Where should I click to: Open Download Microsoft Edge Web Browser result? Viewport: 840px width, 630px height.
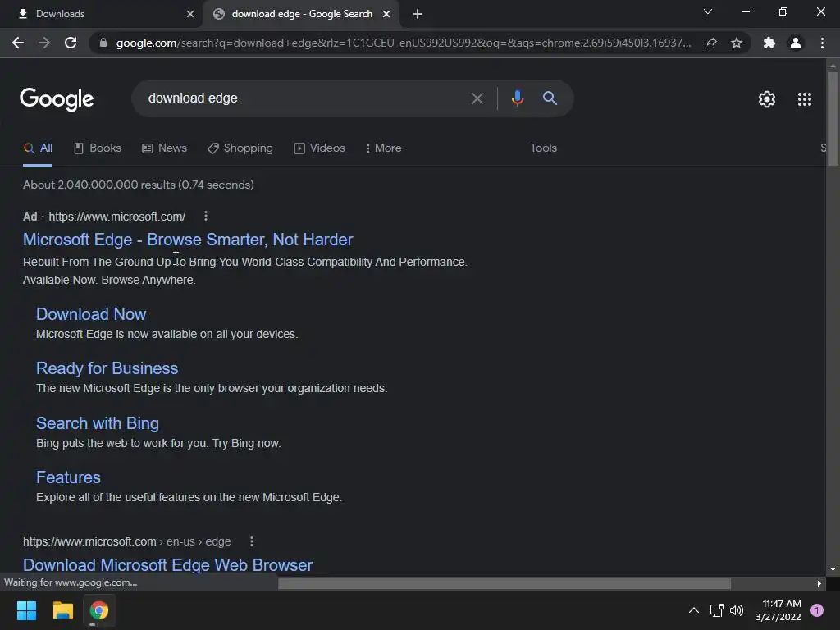[x=167, y=564]
